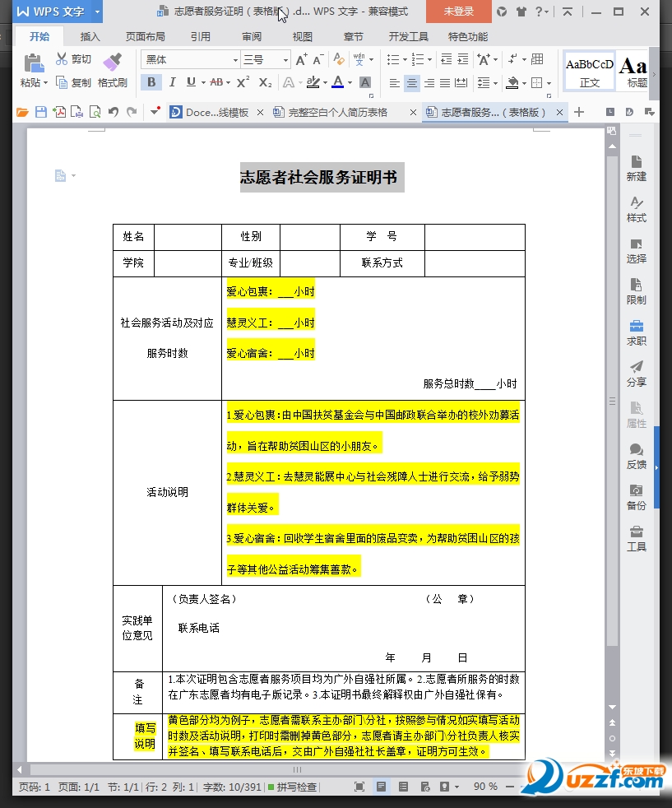Toggle character shading A button
This screenshot has height=808, width=672.
365,82
